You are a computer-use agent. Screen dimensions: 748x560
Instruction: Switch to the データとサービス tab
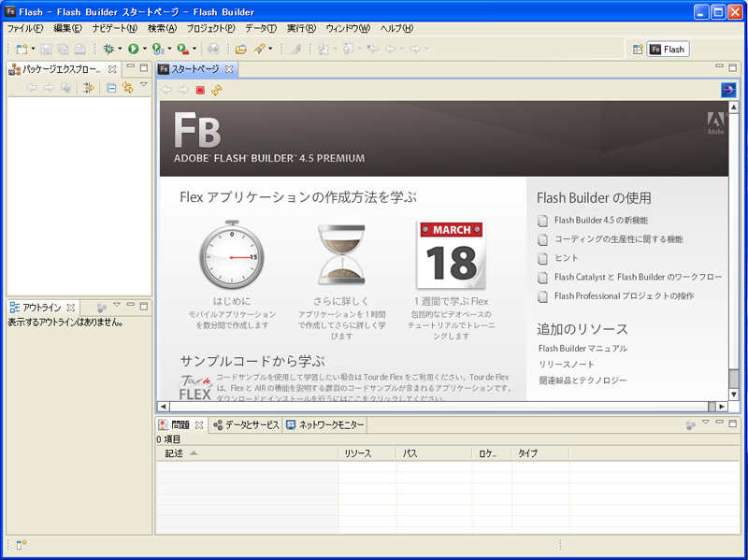click(x=246, y=424)
